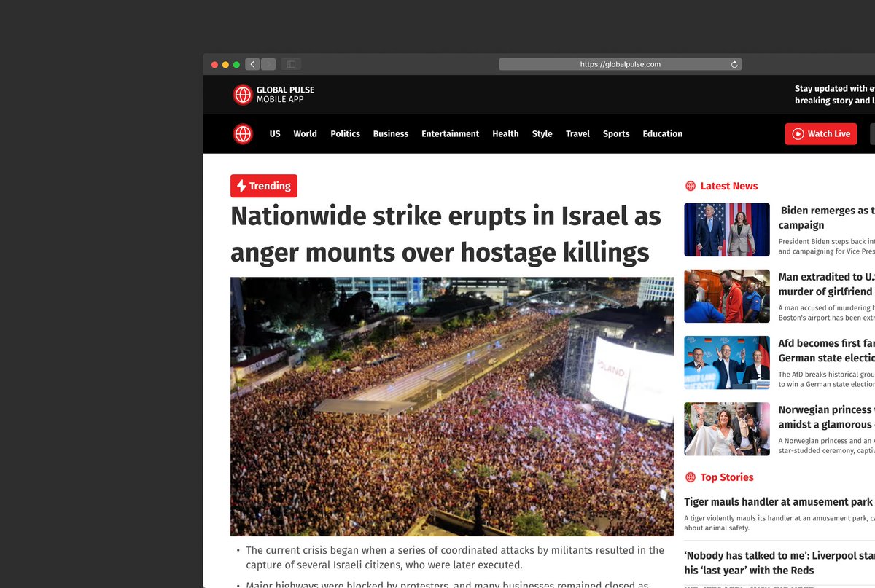Click the globe icon next to Top Stories
The height and width of the screenshot is (588, 875).
690,477
